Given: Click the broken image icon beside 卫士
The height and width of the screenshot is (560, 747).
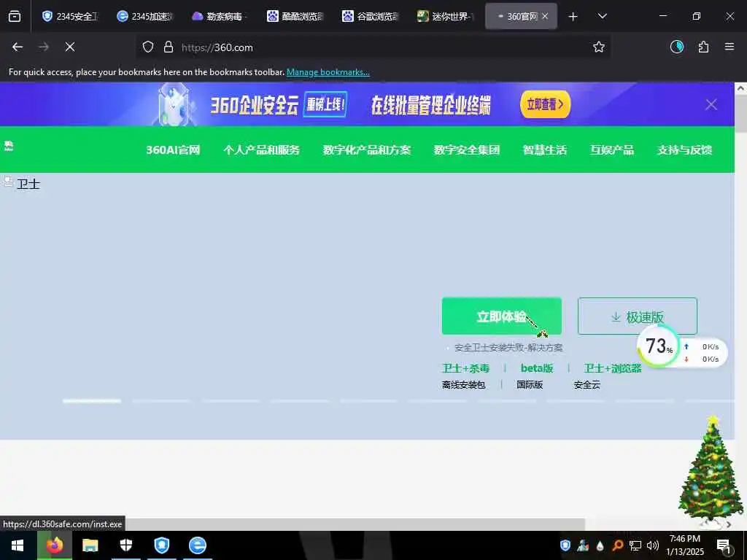Looking at the screenshot, I should tap(8, 181).
